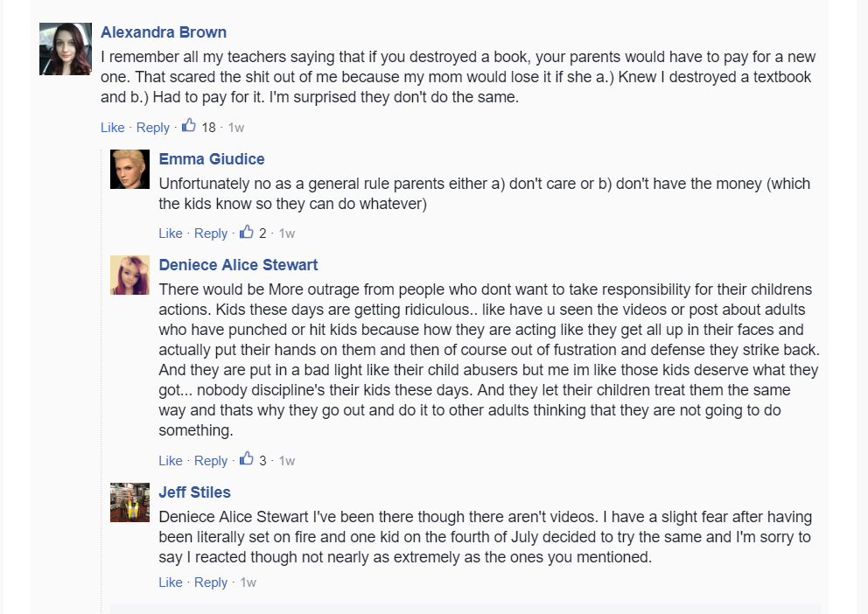The width and height of the screenshot is (868, 614).
Task: Visit Alexandra Brown's profile name link
Action: [x=164, y=32]
